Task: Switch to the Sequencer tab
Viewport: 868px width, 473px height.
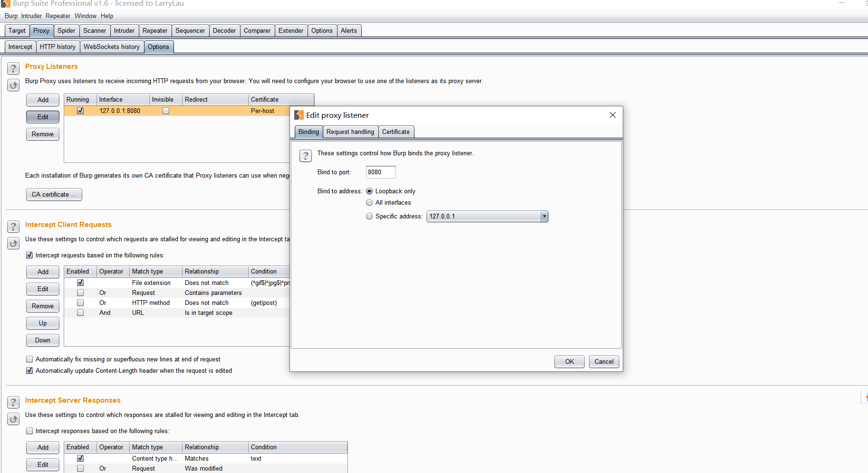Action: pyautogui.click(x=190, y=30)
